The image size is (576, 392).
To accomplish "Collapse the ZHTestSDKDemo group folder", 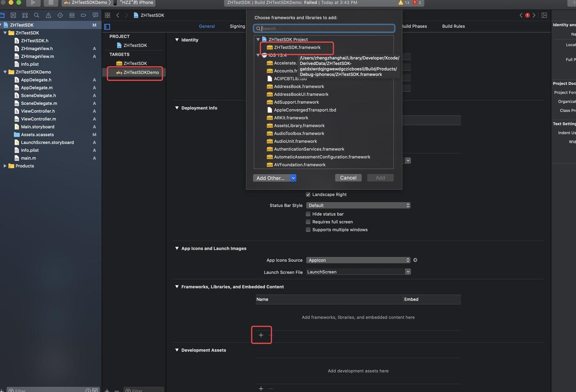I will (x=5, y=72).
